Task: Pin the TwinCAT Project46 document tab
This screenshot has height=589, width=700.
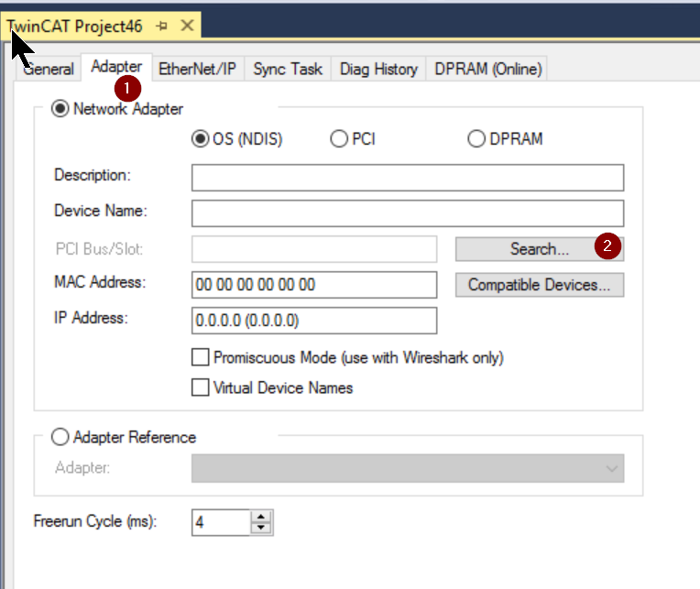Action: [x=161, y=27]
